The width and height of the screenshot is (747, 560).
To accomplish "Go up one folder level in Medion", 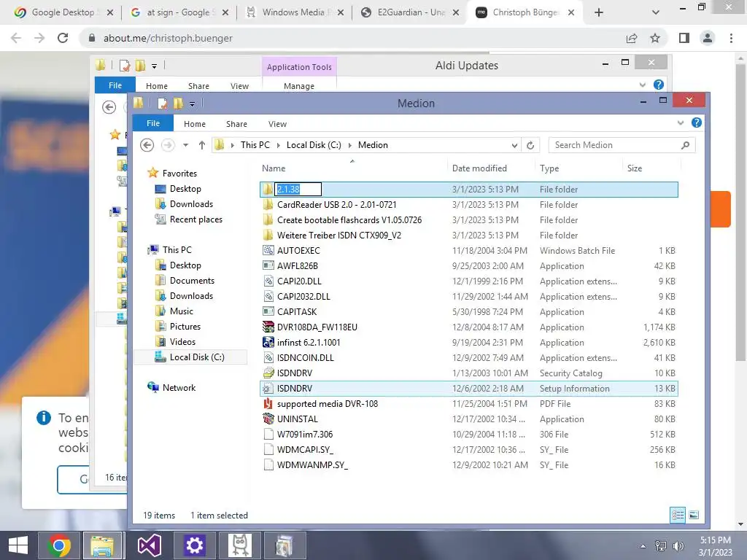I will (x=202, y=145).
